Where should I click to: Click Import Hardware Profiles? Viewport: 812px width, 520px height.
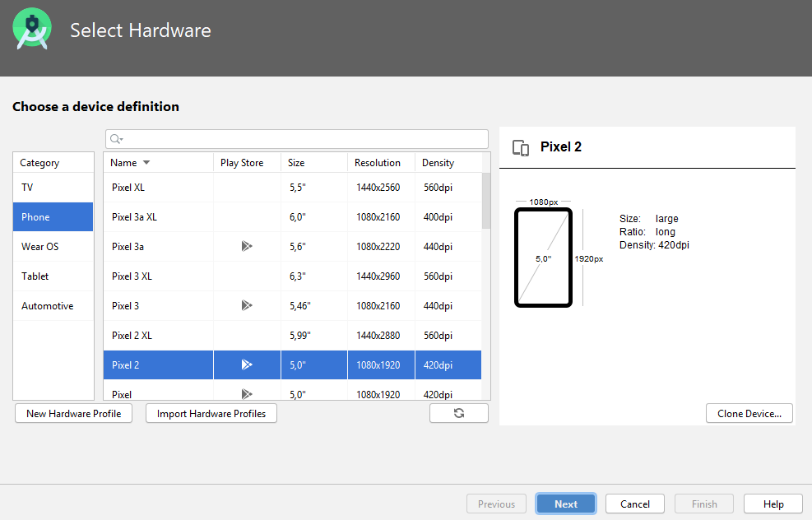coord(211,413)
